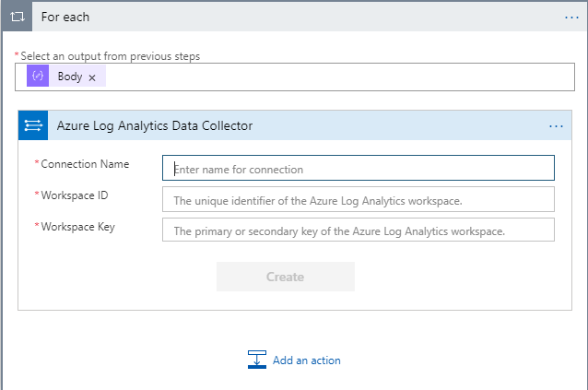
Task: Open the Data Collector ellipsis menu
Action: pos(556,126)
